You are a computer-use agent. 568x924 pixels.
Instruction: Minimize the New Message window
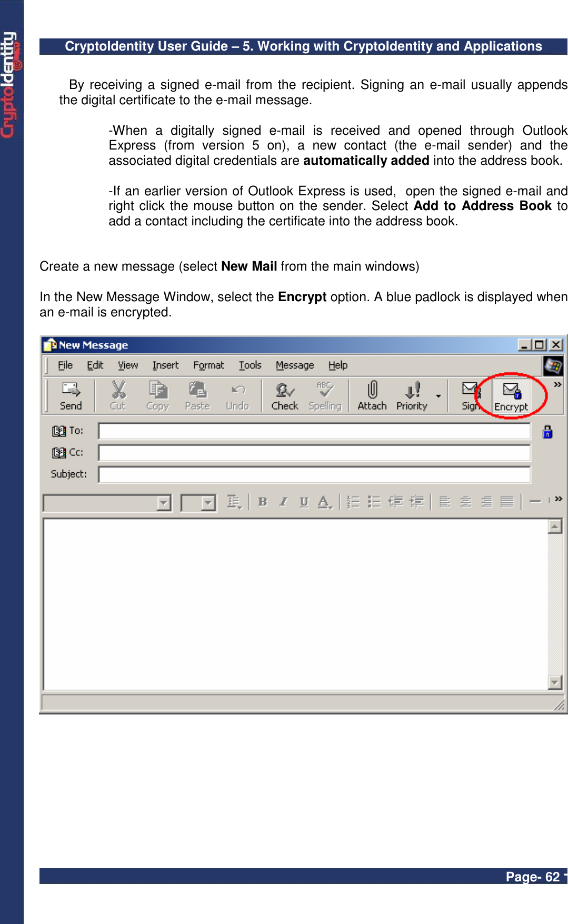click(x=524, y=345)
